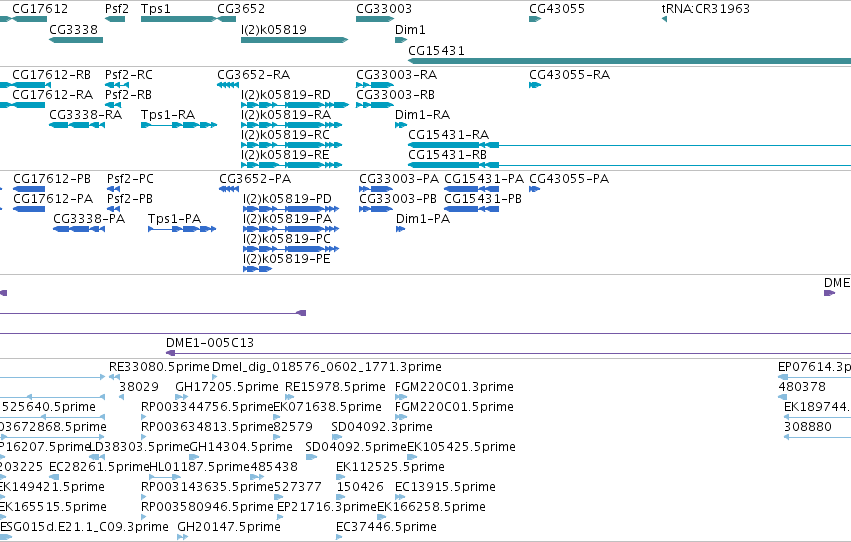Select the Psf2-RC transcript
Image resolution: width=851 pixels, height=542 pixels.
pos(117,85)
